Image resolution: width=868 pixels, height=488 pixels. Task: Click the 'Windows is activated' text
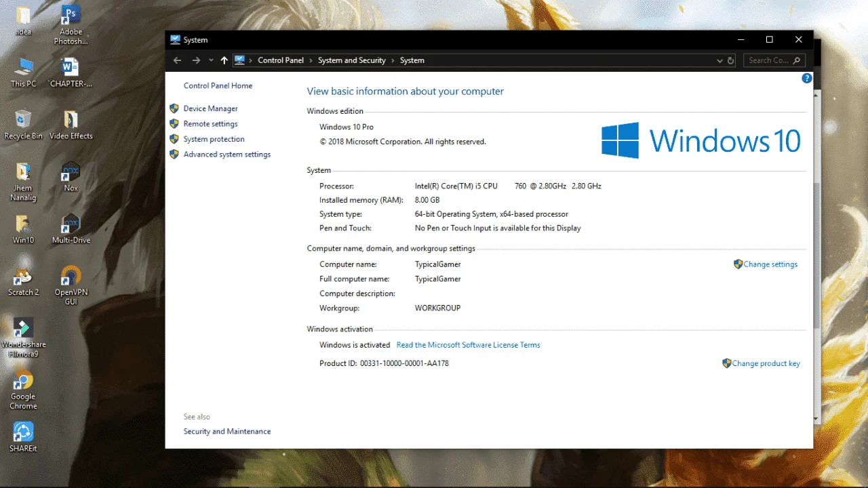[355, 346]
